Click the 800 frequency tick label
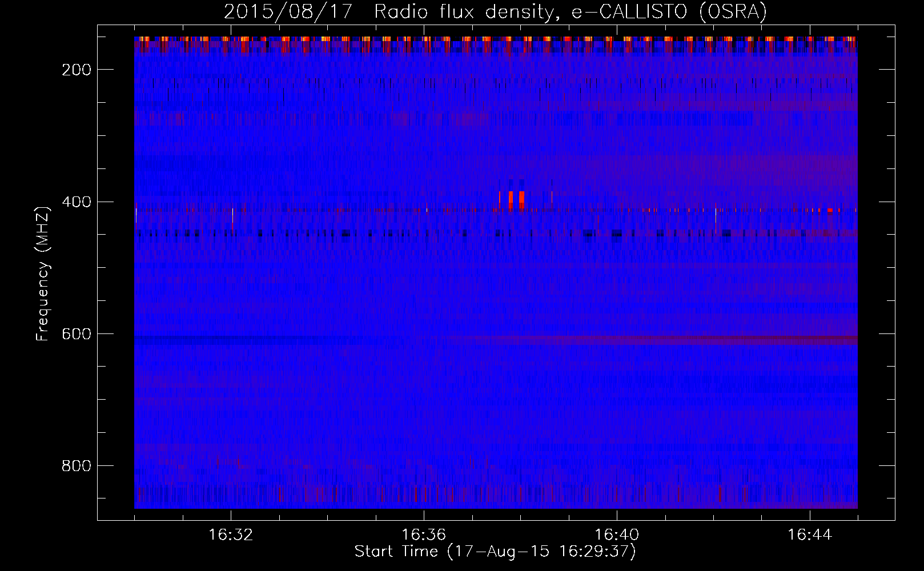Image resolution: width=924 pixels, height=571 pixels. [x=77, y=466]
